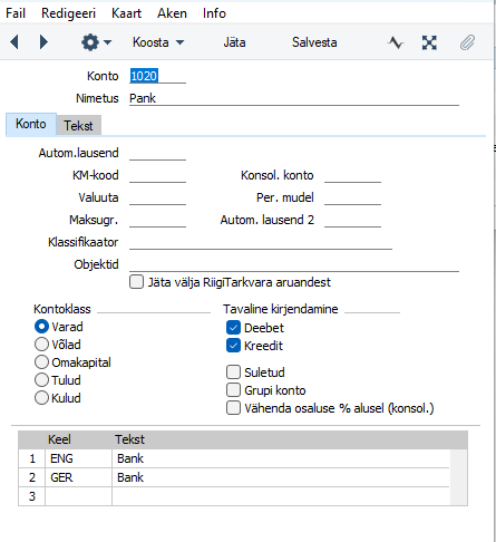Enable the Suletud checkbox
Screen dimensions: 496x542
point(233,372)
